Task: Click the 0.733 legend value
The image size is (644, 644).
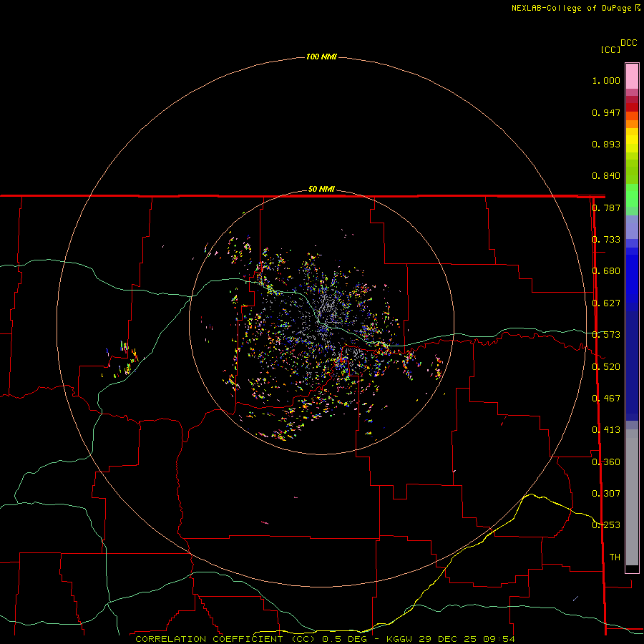Action: pos(606,240)
